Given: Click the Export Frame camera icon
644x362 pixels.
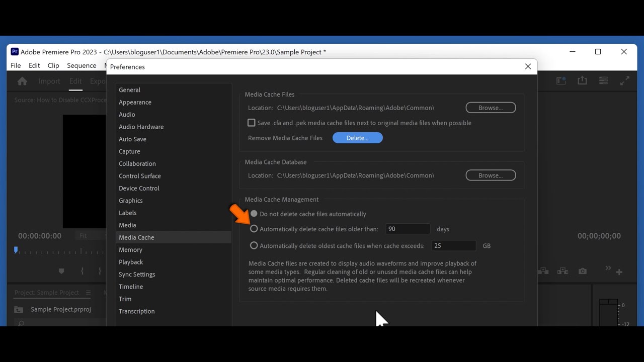Looking at the screenshot, I should (x=583, y=271).
